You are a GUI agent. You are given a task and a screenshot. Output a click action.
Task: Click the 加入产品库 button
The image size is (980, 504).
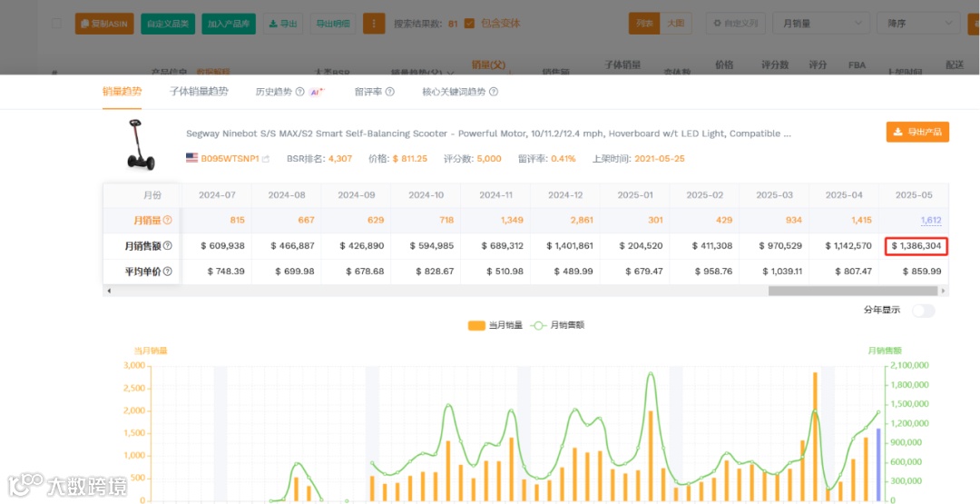[228, 24]
